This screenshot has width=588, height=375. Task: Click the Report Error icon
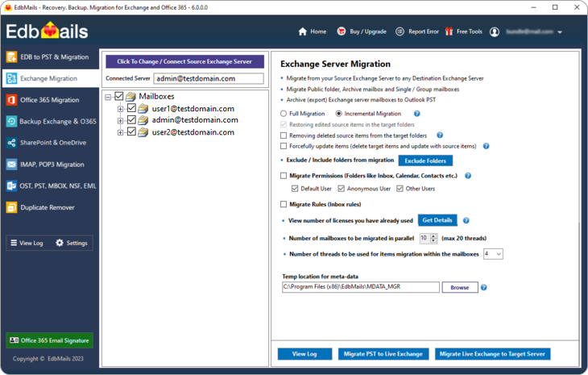click(400, 31)
